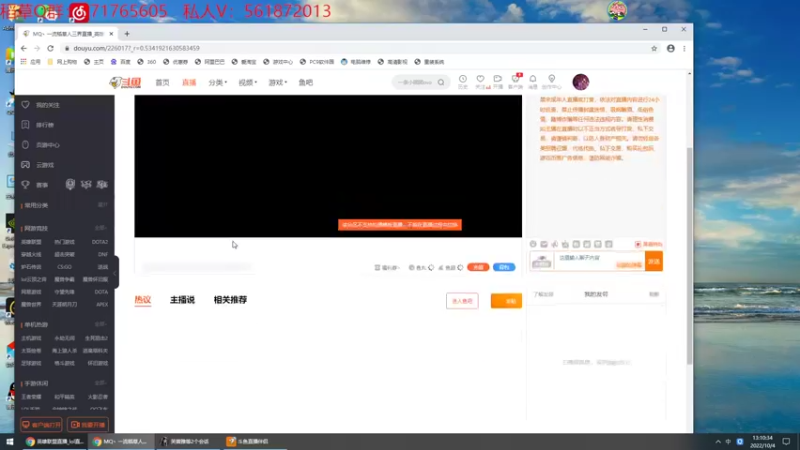Reload the Douyu page
Screen dimensions: 800x450
tap(50, 48)
